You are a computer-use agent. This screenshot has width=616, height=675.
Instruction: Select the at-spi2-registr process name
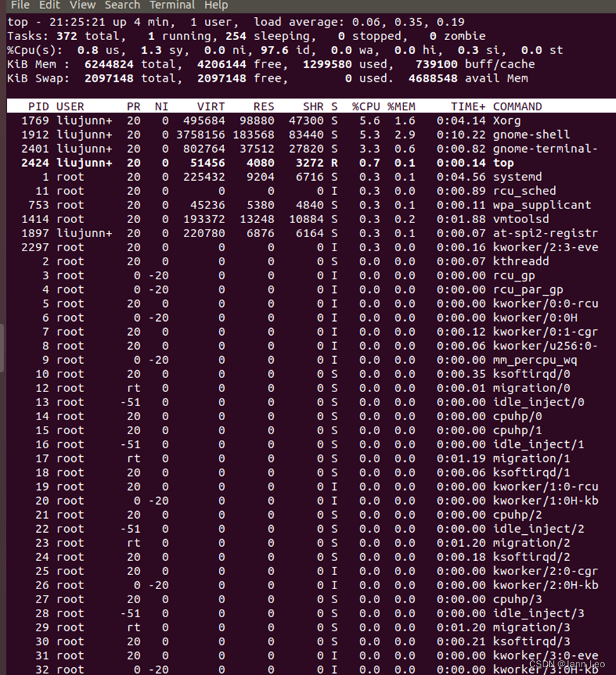click(x=546, y=233)
